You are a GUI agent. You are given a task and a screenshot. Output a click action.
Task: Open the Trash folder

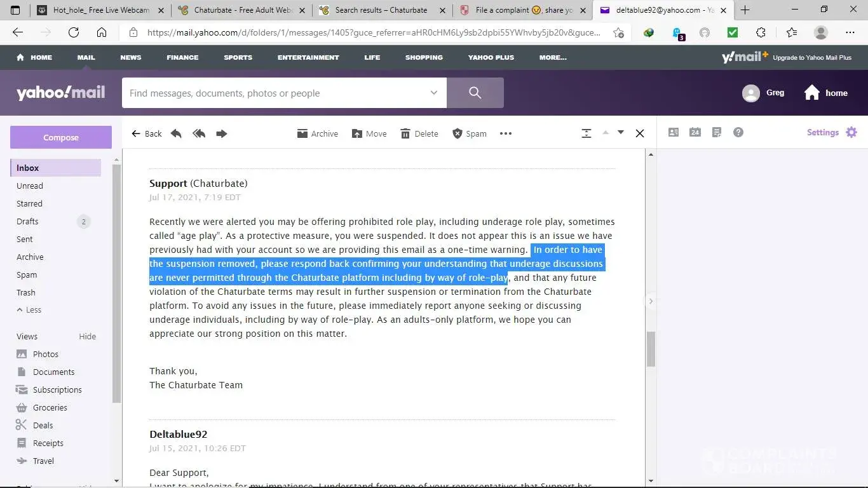coord(26,292)
